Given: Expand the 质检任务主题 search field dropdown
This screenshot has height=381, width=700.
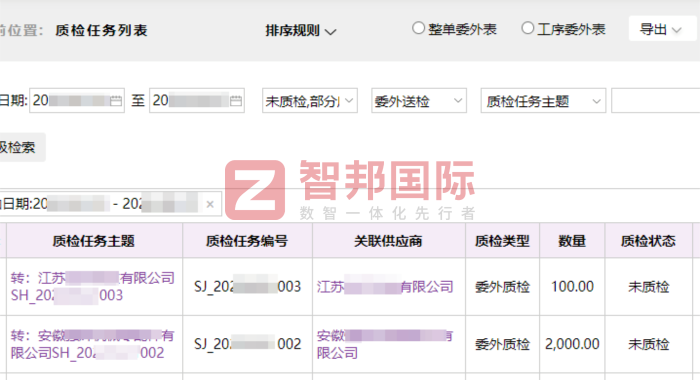Looking at the screenshot, I should 543,100.
